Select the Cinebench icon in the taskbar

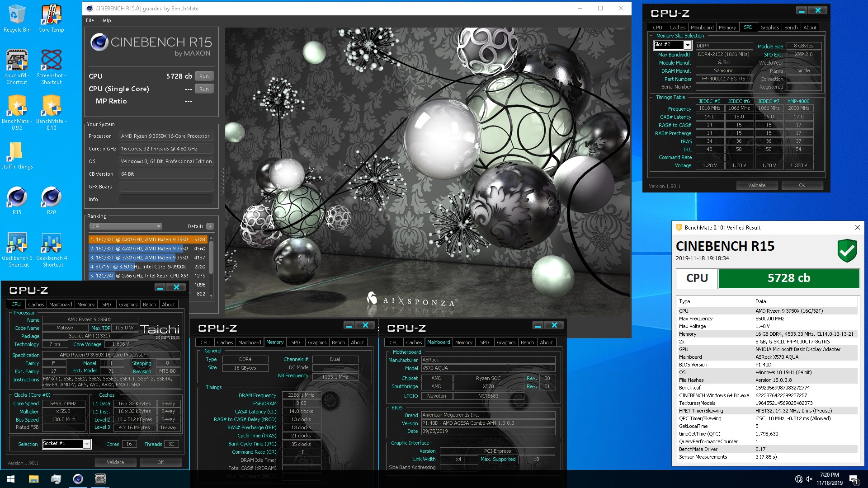click(x=78, y=479)
